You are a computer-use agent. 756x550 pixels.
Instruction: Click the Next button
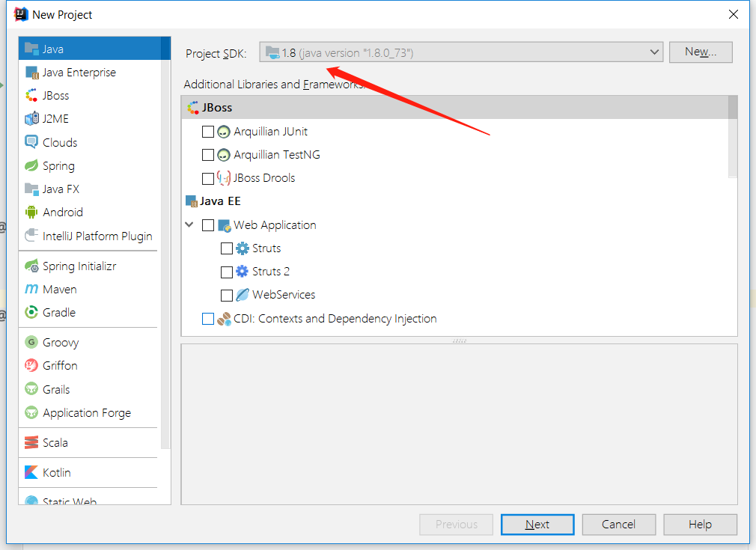[x=537, y=525]
